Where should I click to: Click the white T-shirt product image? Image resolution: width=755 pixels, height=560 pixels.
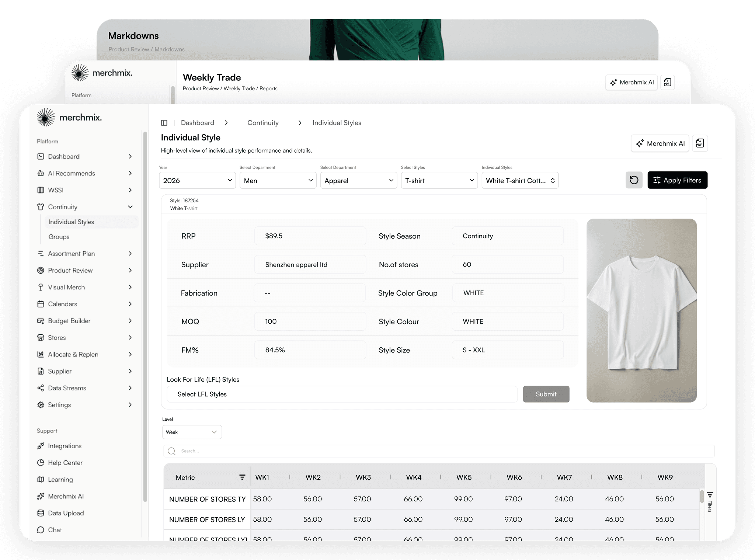tap(641, 310)
